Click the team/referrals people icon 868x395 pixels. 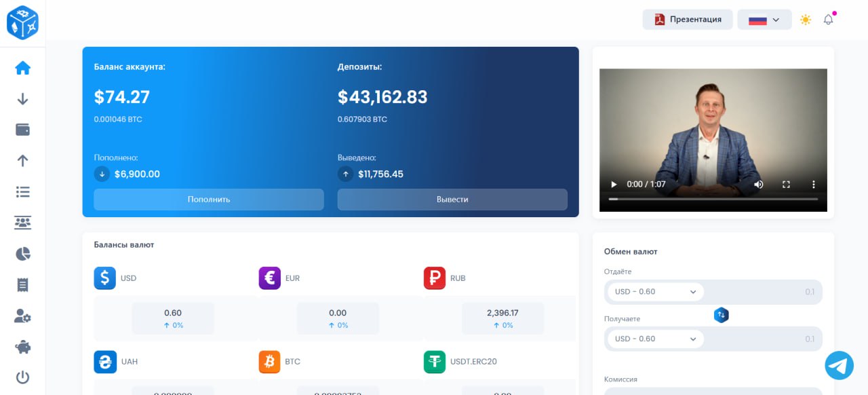click(22, 223)
